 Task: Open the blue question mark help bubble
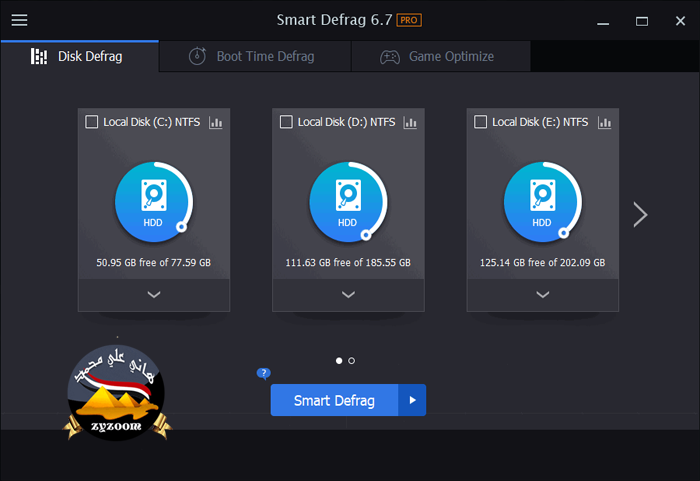tap(263, 373)
